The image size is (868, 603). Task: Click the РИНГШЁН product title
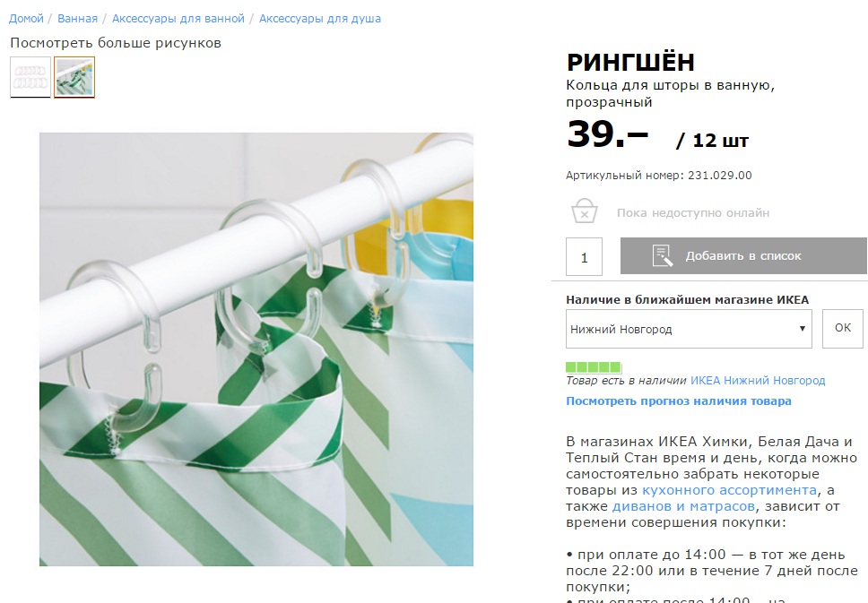[x=630, y=62]
